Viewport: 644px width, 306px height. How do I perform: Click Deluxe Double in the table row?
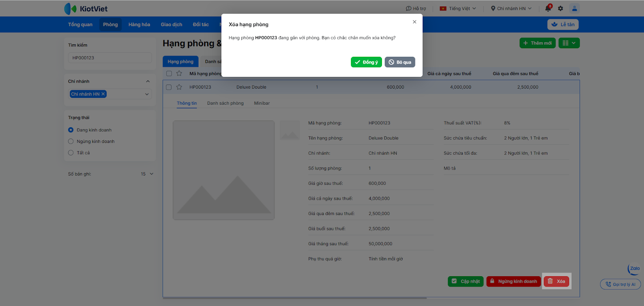tap(251, 87)
